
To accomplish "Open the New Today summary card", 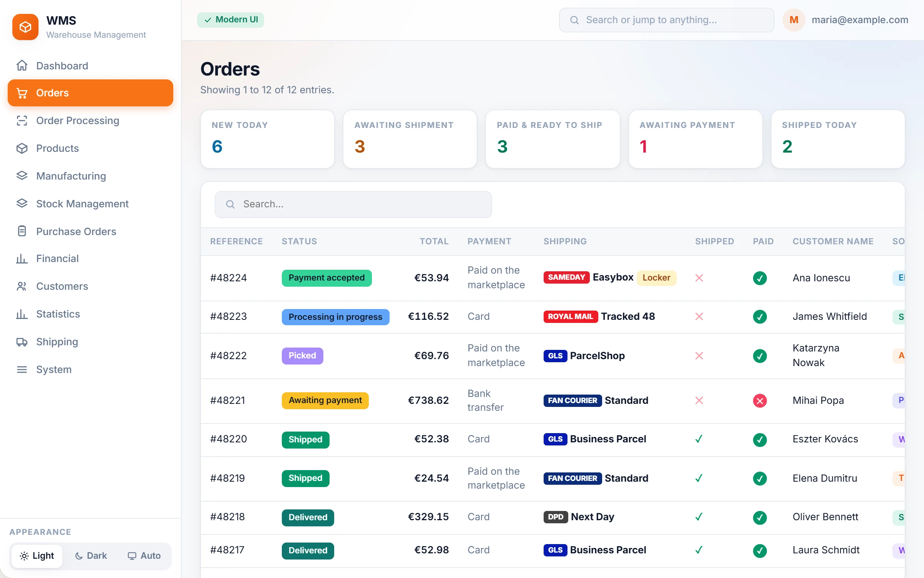I will (268, 139).
